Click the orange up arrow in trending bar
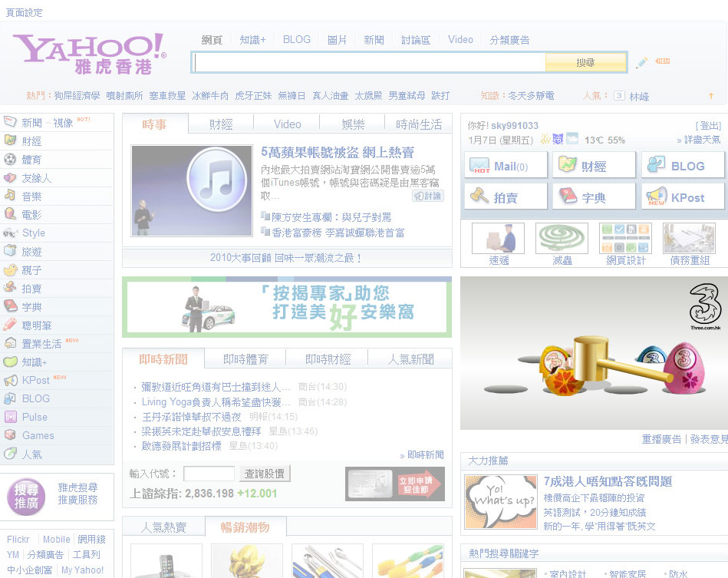This screenshot has height=578, width=728. pyautogui.click(x=711, y=96)
